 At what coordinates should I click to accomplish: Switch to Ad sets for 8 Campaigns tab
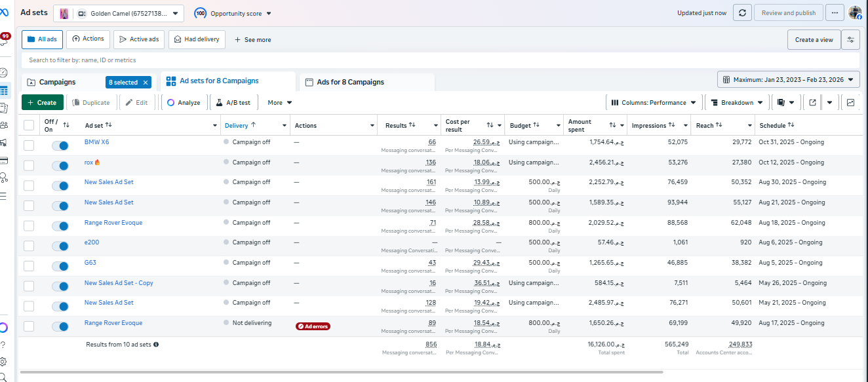point(227,81)
